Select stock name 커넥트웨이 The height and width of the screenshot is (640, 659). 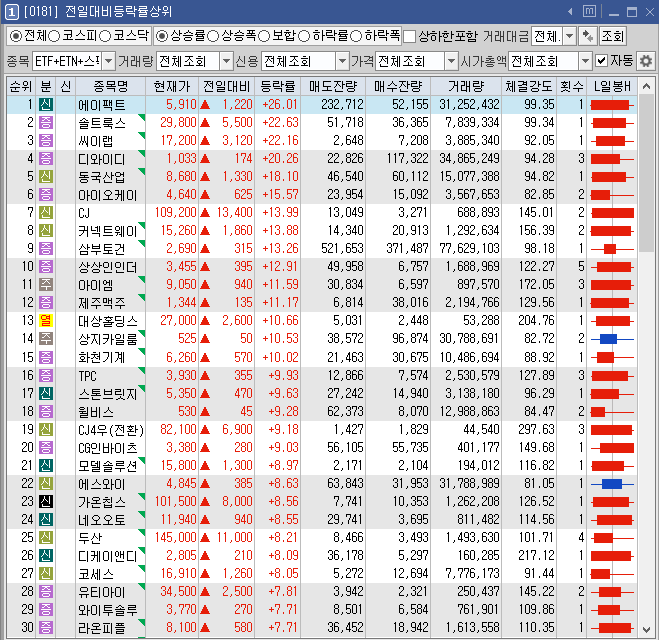click(x=108, y=231)
